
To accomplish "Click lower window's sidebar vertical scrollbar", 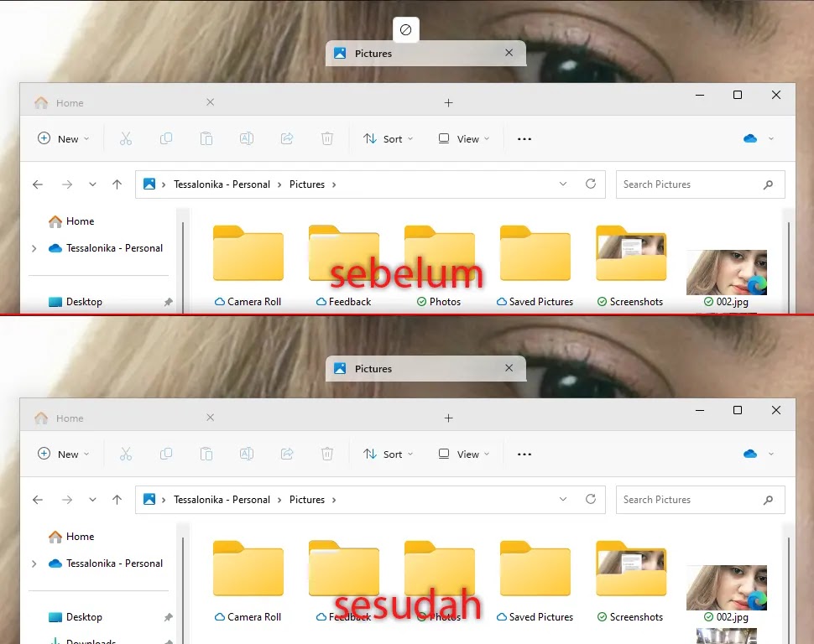I will coord(183,590).
